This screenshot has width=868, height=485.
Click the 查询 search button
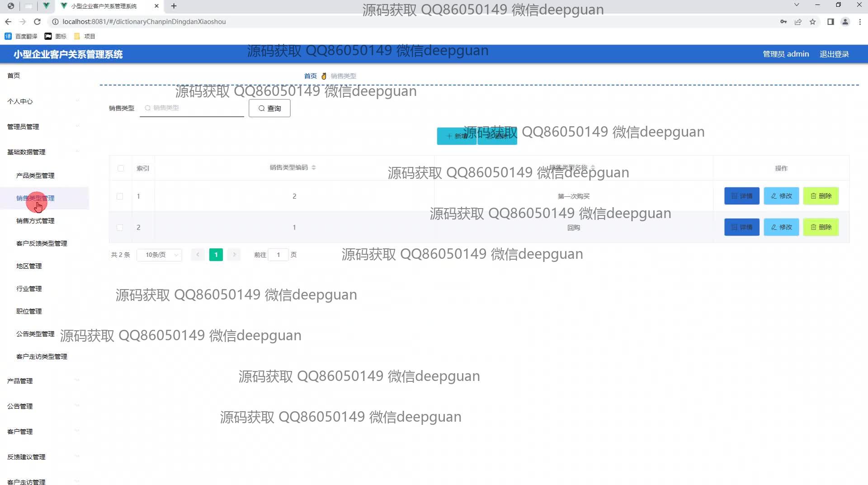[x=269, y=109]
